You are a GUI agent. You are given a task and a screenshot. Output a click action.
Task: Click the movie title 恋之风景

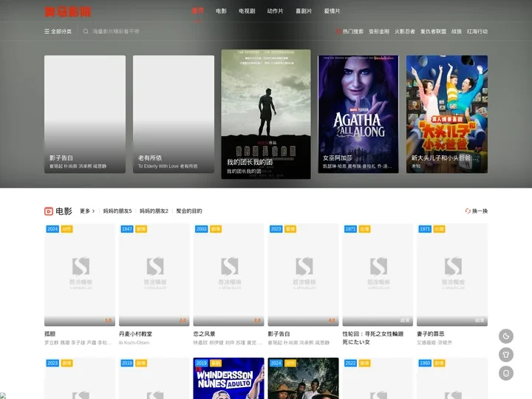(204, 334)
